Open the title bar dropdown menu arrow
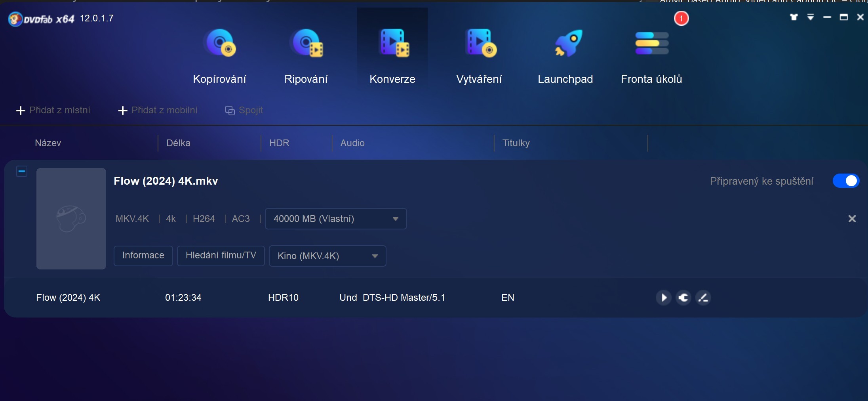This screenshot has height=401, width=868. coord(811,17)
